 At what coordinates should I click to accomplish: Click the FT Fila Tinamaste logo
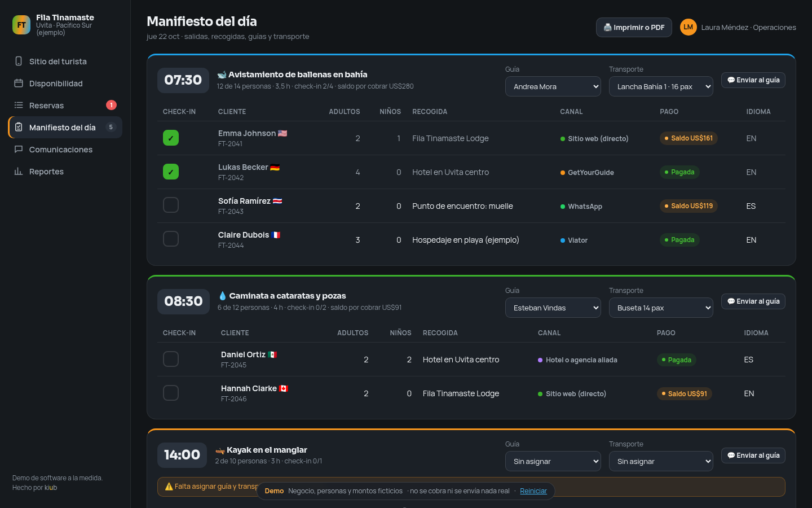21,25
